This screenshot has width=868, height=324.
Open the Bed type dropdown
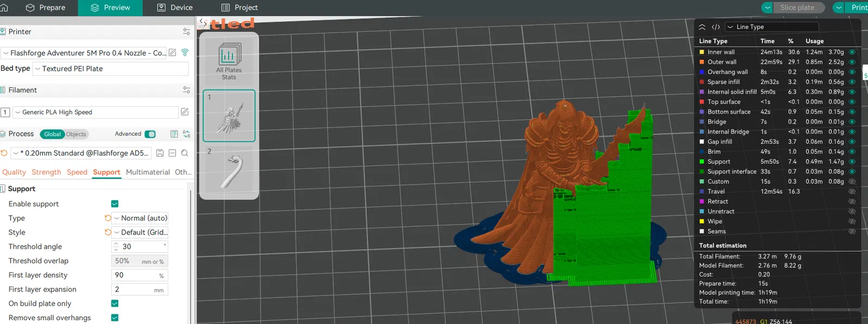tap(111, 69)
